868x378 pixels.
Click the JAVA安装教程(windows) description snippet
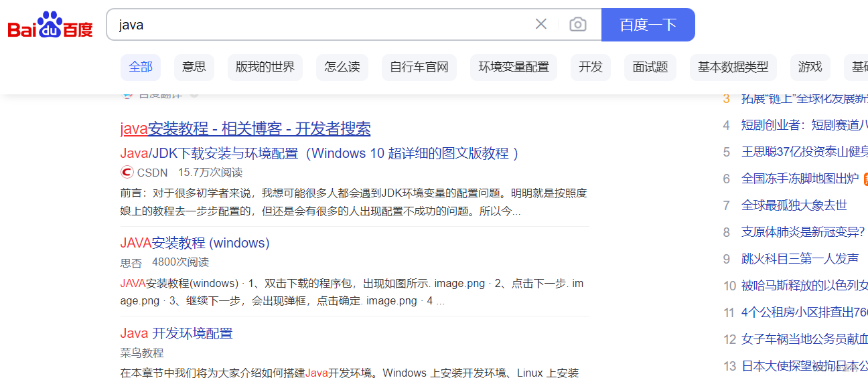[352, 292]
